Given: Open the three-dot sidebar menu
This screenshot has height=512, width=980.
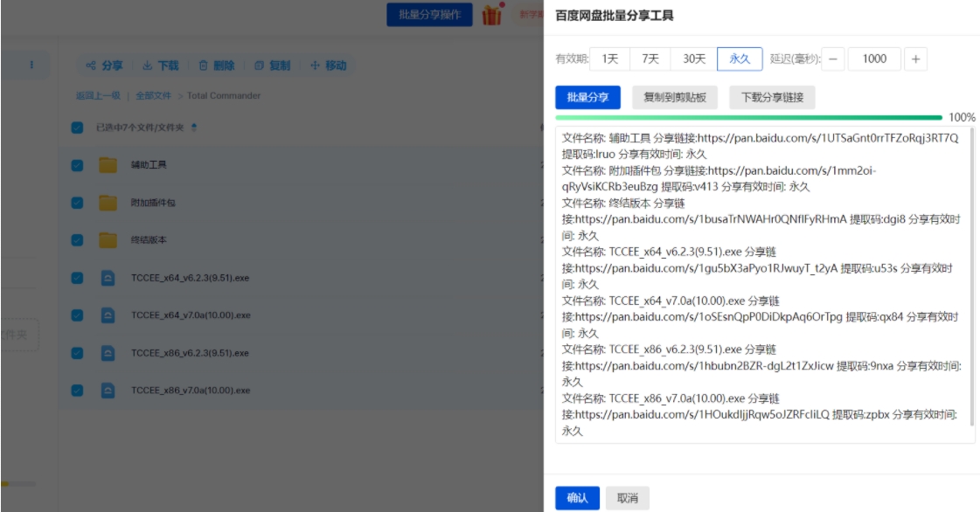Looking at the screenshot, I should [31, 65].
